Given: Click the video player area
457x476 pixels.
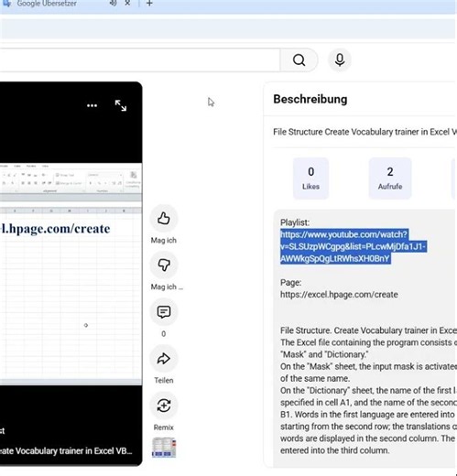Looking at the screenshot, I should (71, 274).
